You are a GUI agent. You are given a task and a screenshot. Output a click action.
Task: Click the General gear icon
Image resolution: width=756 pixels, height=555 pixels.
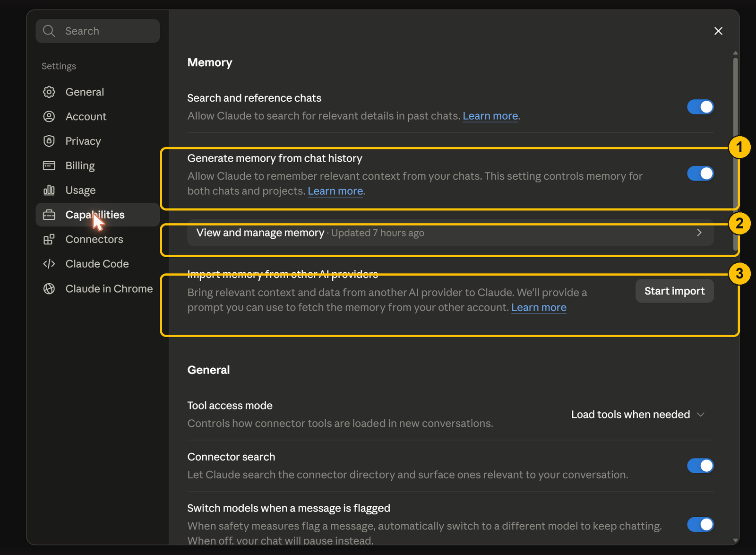tap(49, 92)
